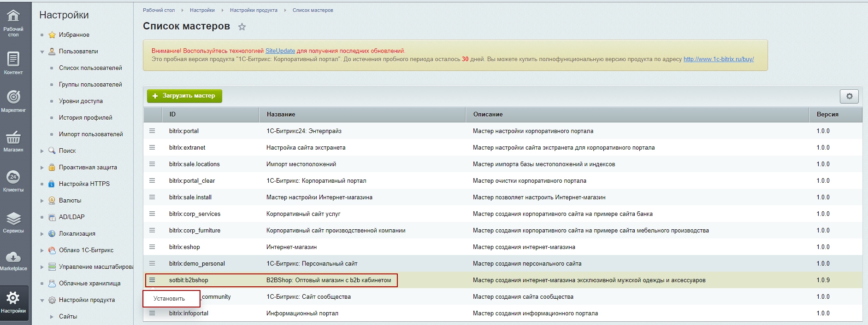Screen dimensions: 868x325
Task: Open row menu for bitrix:eshop
Action: tap(152, 247)
